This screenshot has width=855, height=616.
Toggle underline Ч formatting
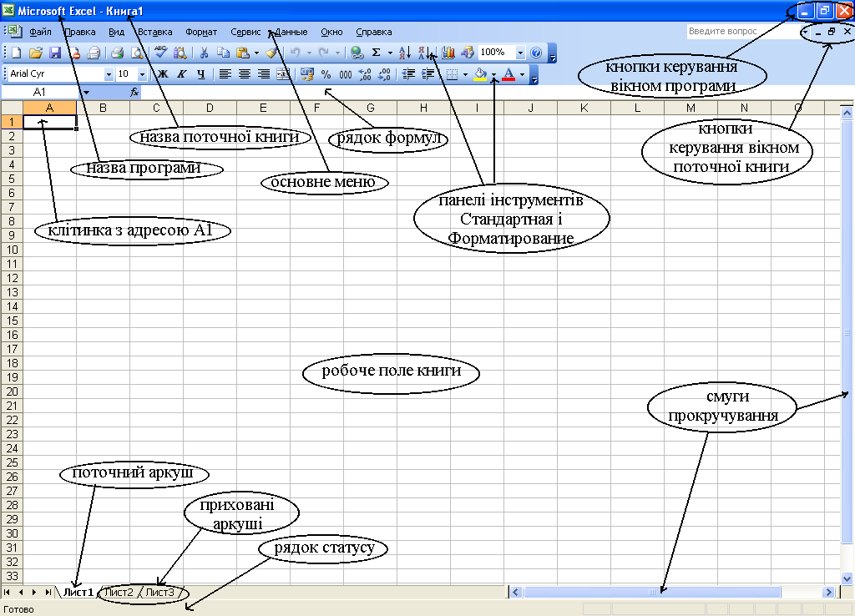200,73
